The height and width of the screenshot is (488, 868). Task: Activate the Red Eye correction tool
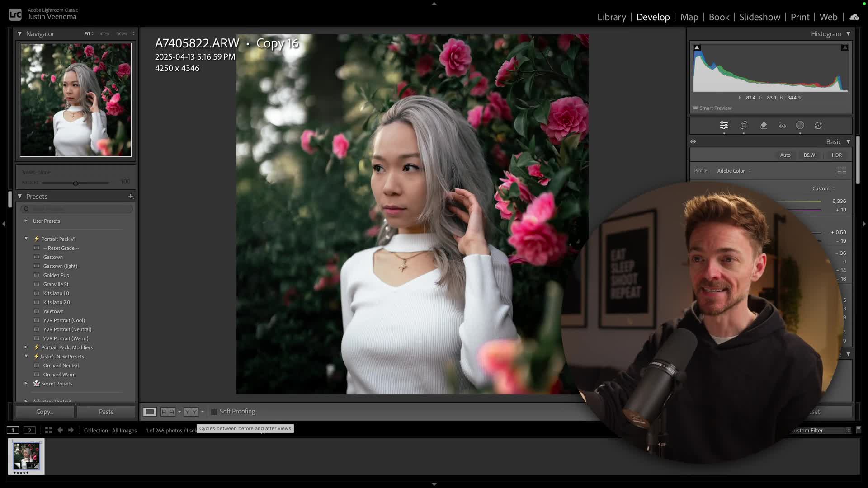[x=782, y=126]
